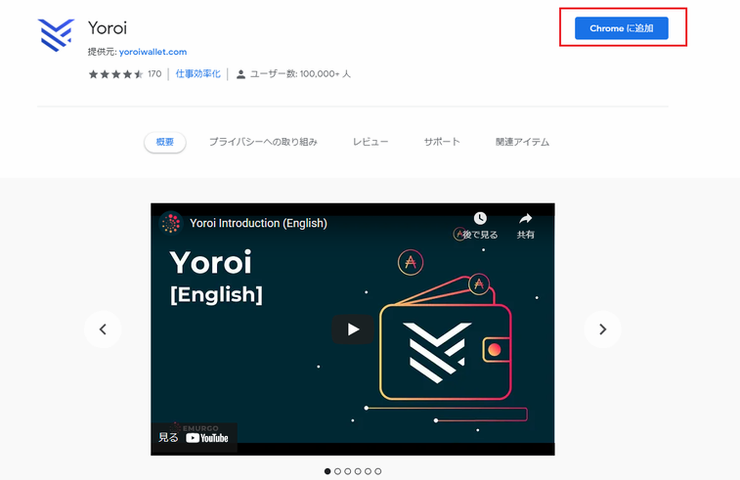
Task: Show the 関連アイテム tab
Action: point(522,142)
